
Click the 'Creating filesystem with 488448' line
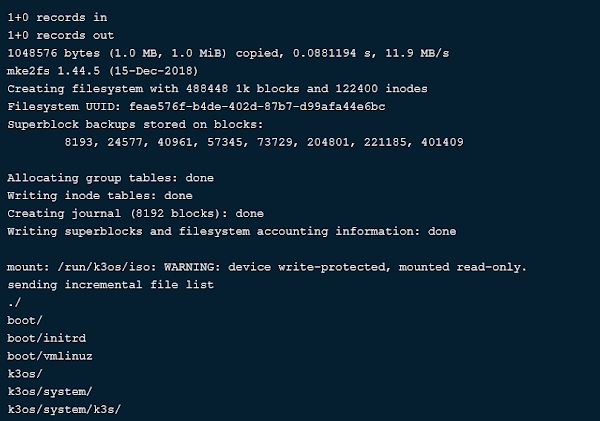[217, 89]
